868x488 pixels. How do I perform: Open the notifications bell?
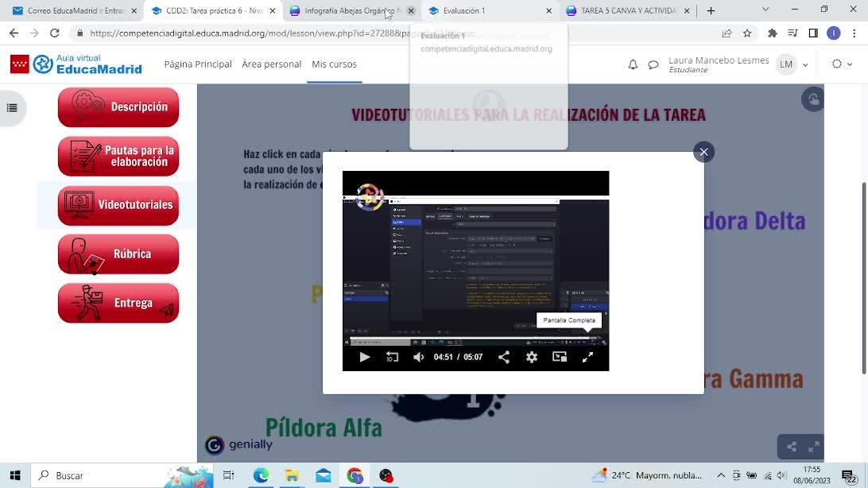tap(633, 64)
